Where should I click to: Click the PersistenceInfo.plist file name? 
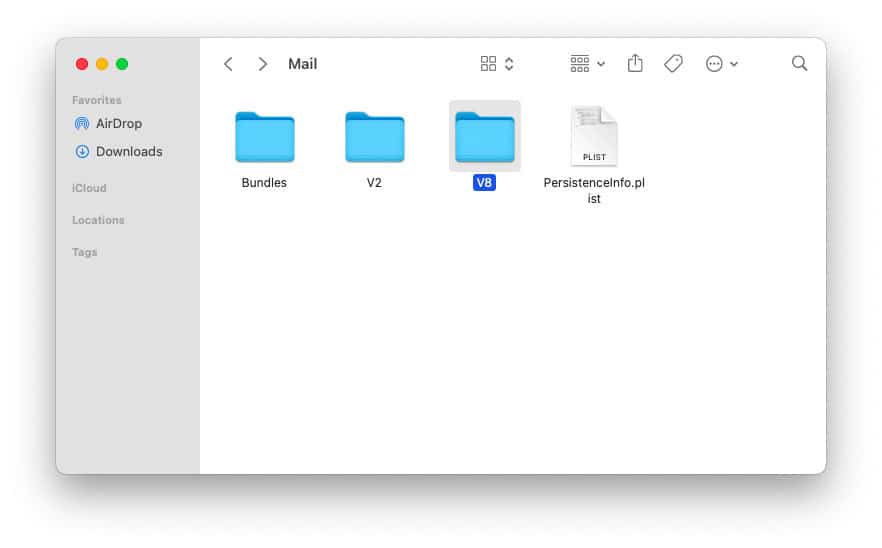pos(594,191)
